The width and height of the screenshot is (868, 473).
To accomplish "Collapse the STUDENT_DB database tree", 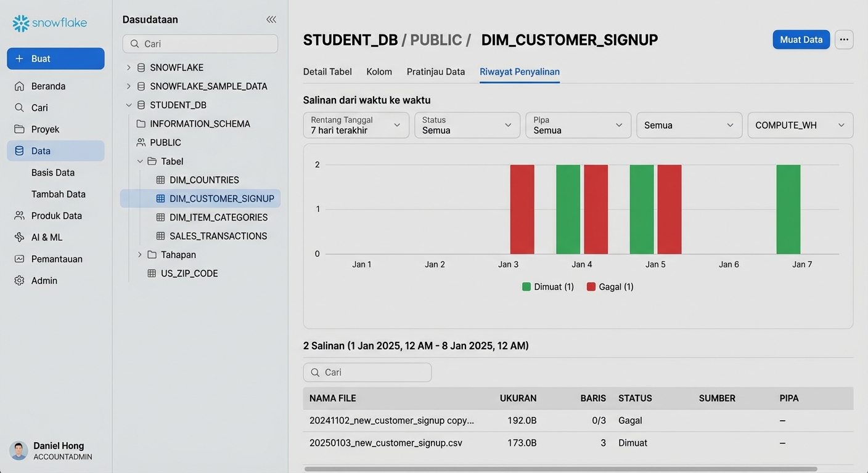I will click(x=128, y=105).
